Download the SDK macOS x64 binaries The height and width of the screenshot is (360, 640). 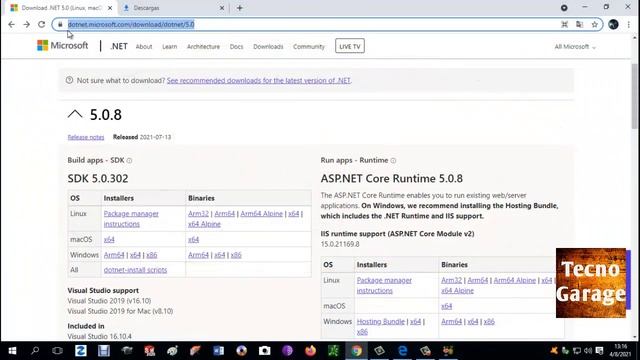click(x=193, y=240)
